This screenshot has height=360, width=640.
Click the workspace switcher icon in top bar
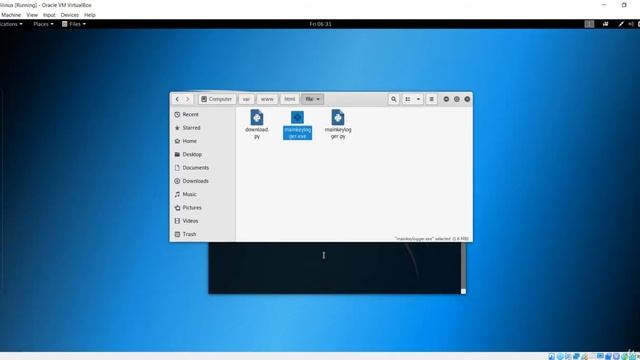click(589, 24)
